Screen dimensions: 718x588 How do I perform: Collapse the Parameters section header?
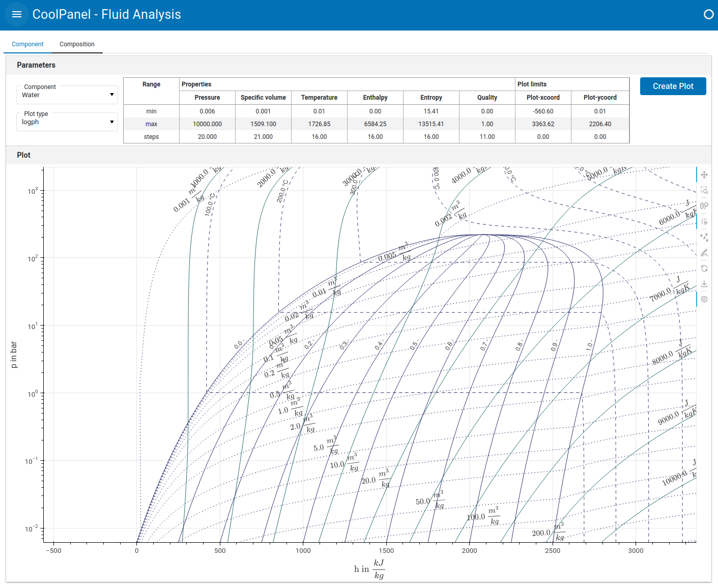(x=36, y=65)
